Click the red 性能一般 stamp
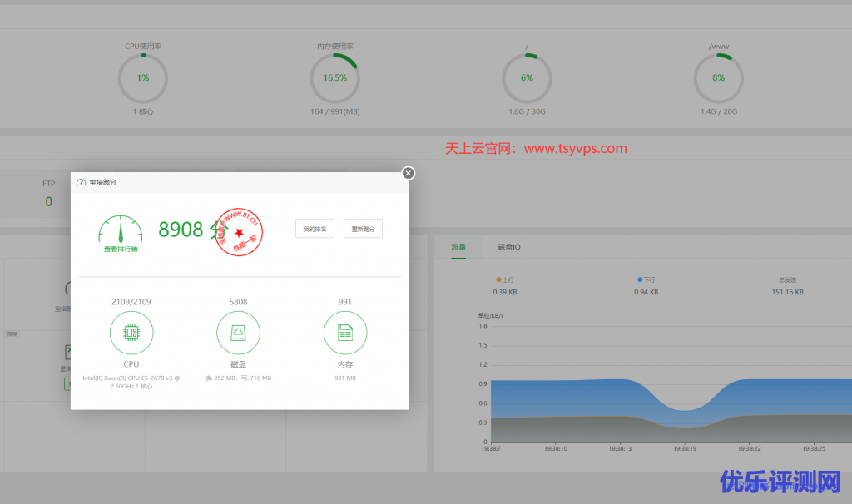Screen dimensions: 852x504 [x=240, y=231]
